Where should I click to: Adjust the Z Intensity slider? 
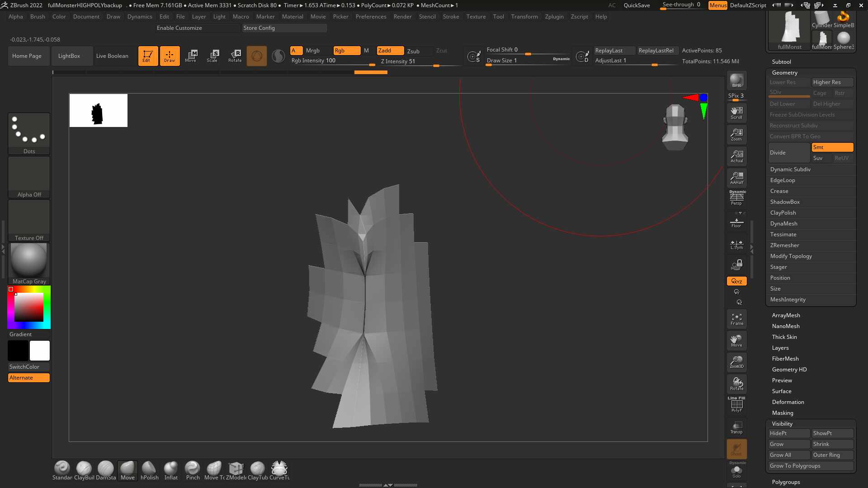(x=419, y=61)
